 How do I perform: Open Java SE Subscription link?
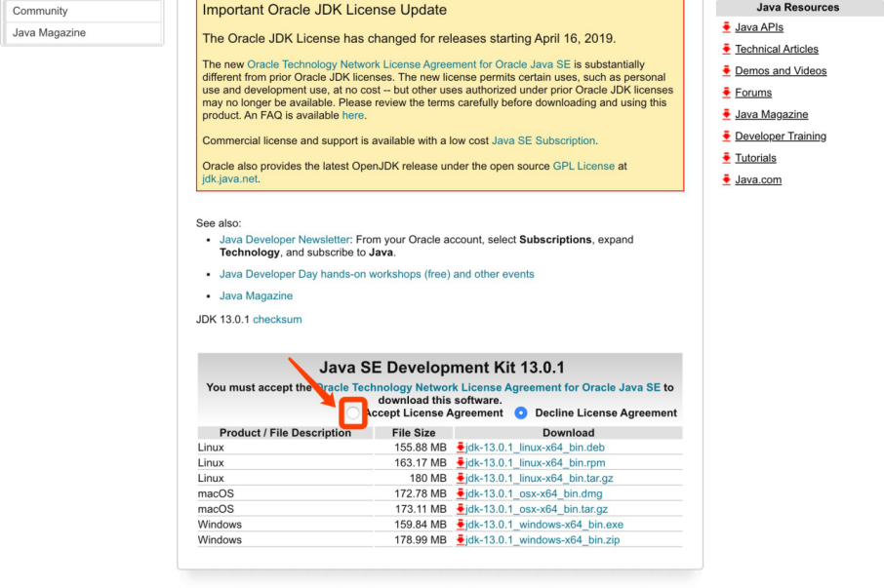tap(542, 140)
